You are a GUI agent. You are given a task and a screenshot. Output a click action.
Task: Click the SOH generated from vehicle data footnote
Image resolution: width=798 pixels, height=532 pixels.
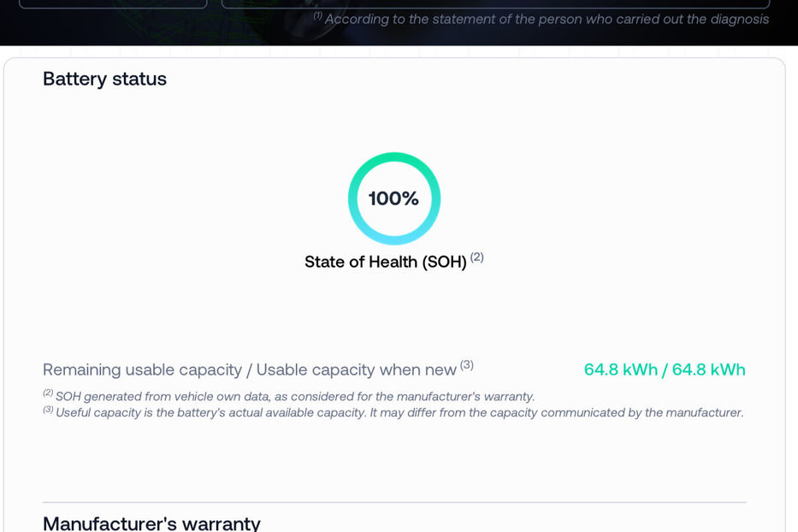click(294, 397)
